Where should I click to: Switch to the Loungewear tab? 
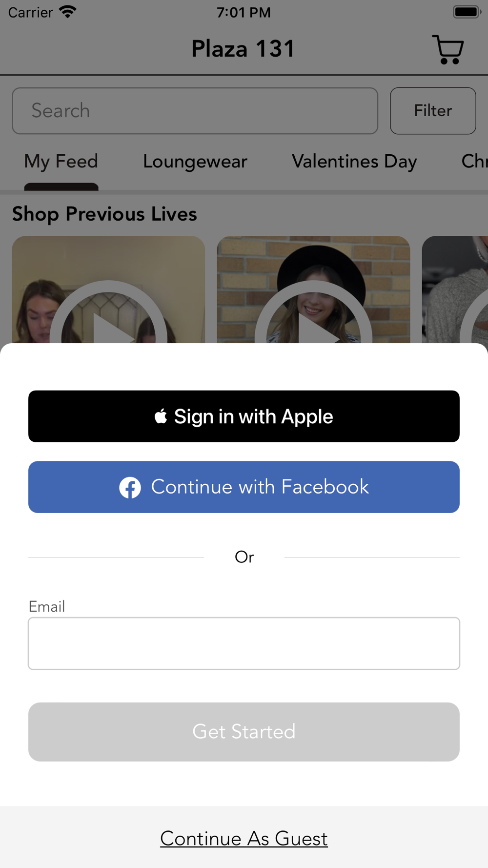pyautogui.click(x=195, y=161)
